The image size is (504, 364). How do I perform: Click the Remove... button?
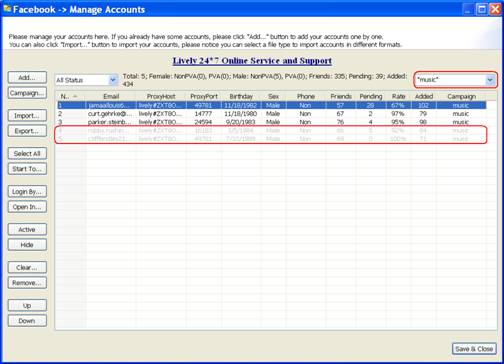tap(27, 283)
